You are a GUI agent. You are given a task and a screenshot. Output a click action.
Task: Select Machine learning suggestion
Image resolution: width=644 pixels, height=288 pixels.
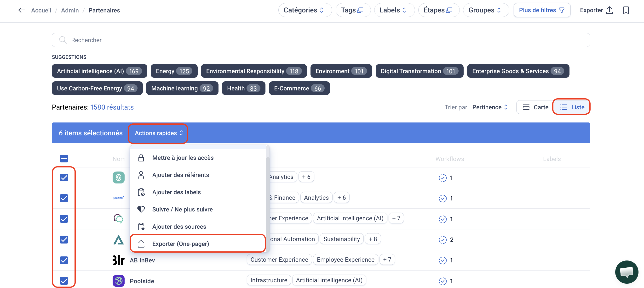click(182, 88)
